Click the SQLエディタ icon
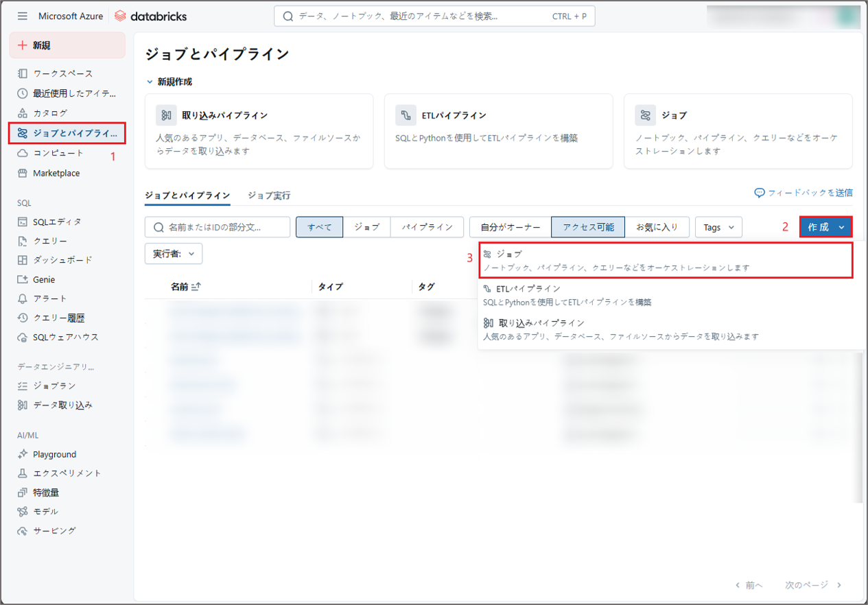868x605 pixels. [23, 222]
